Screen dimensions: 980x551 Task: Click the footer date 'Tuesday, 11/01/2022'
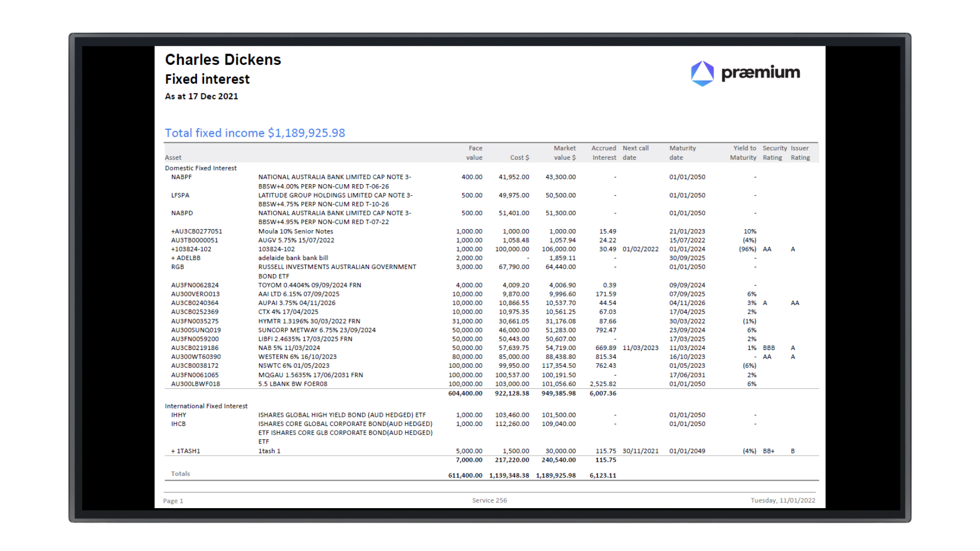pyautogui.click(x=783, y=500)
